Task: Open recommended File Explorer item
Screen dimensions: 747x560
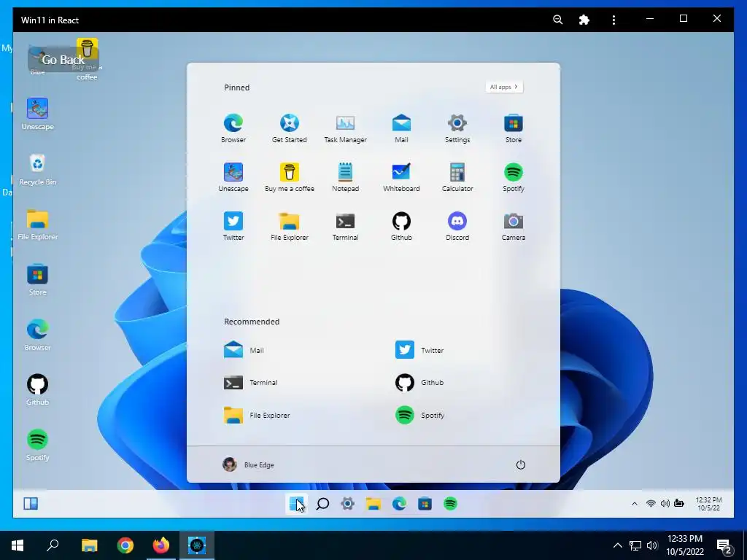Action: 257,415
